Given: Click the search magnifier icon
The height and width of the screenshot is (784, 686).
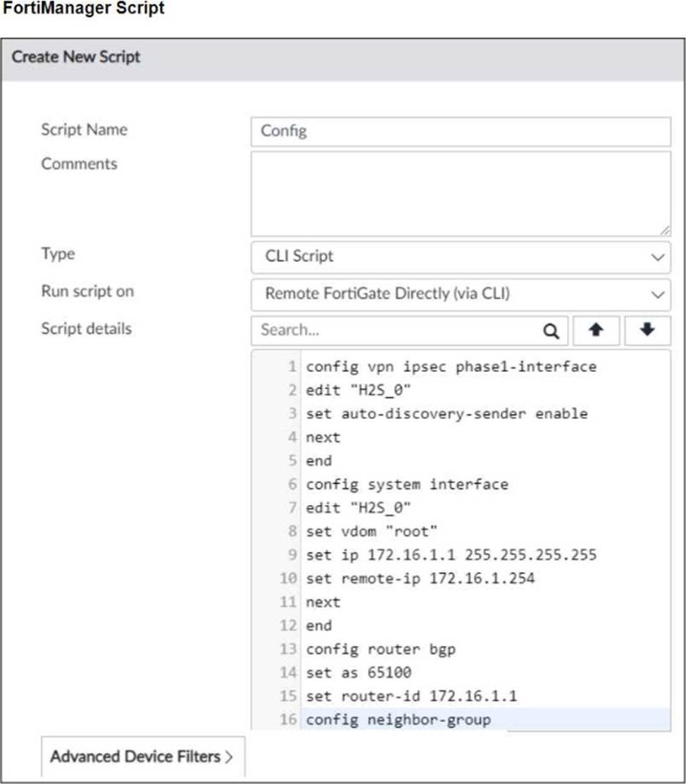Looking at the screenshot, I should pos(551,330).
